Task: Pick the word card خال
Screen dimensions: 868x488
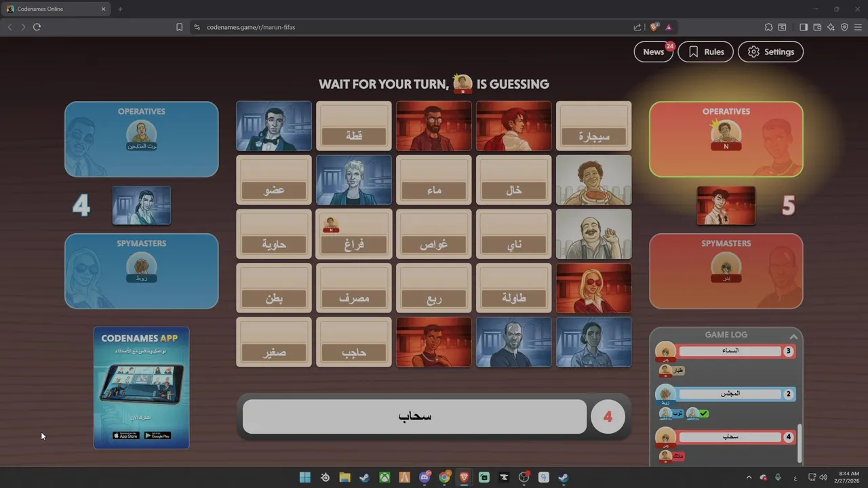Action: [x=514, y=180]
